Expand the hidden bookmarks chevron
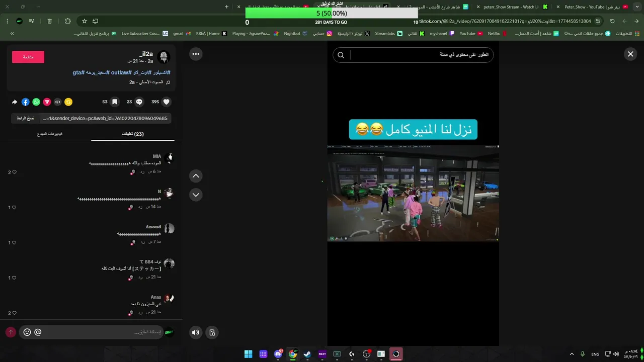This screenshot has height=362, width=644. tap(12, 33)
